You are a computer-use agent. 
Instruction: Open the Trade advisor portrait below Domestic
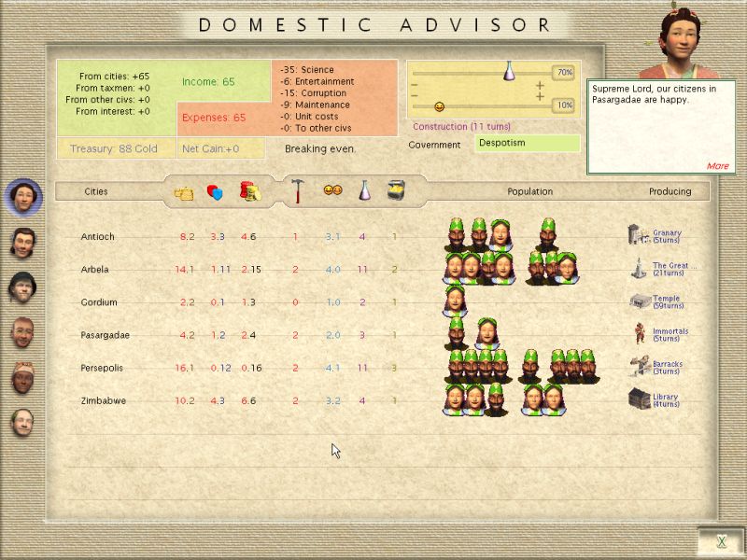click(22, 243)
